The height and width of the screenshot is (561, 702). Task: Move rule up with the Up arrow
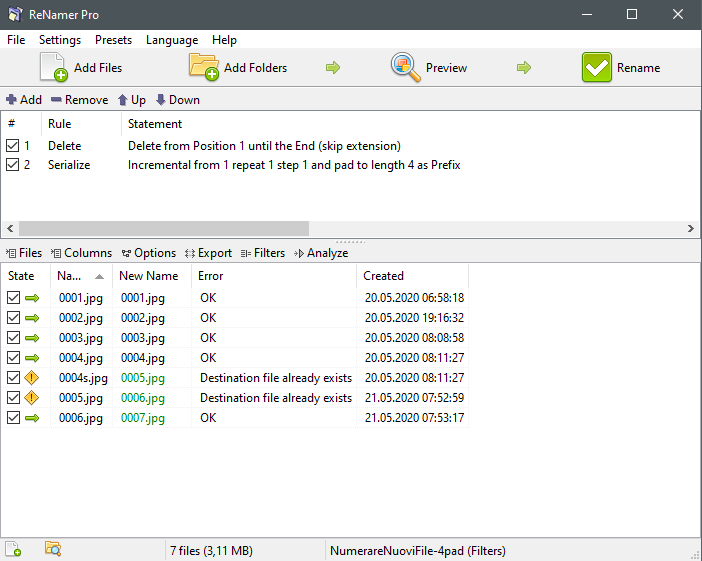click(123, 100)
